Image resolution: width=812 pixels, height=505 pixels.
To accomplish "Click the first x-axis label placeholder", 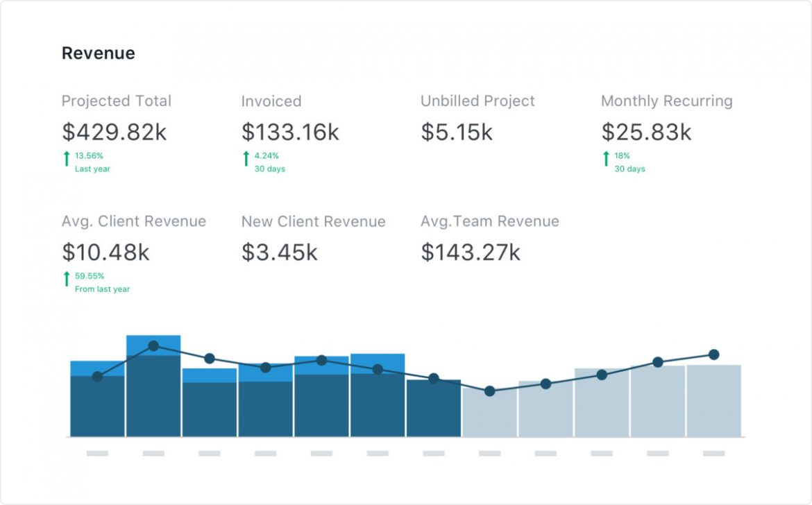I will 98,454.
